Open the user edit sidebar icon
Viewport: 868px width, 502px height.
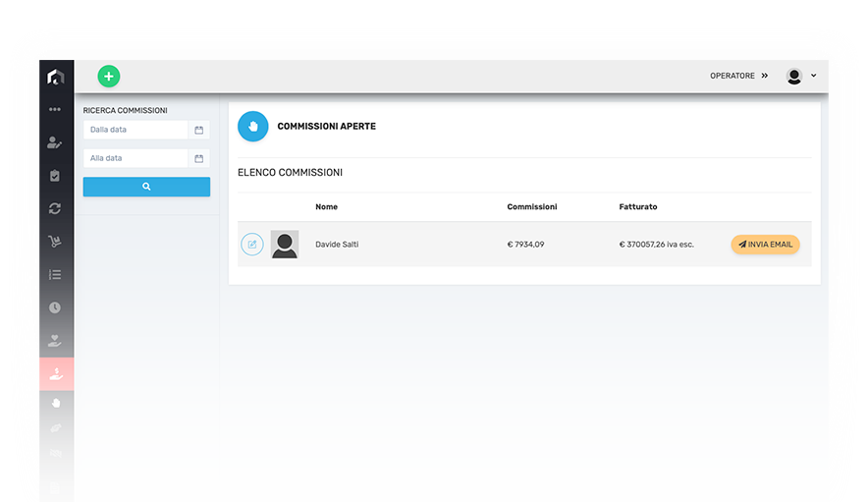pos(54,142)
